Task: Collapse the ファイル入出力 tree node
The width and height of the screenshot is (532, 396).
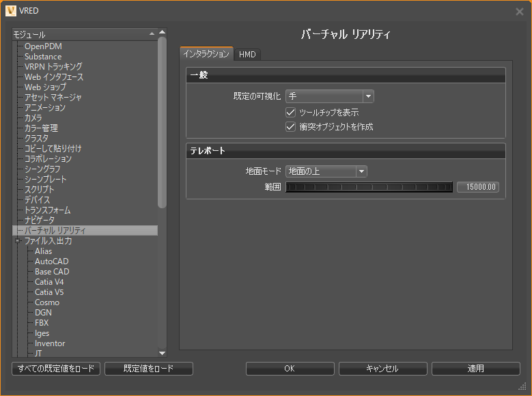Action: point(18,241)
